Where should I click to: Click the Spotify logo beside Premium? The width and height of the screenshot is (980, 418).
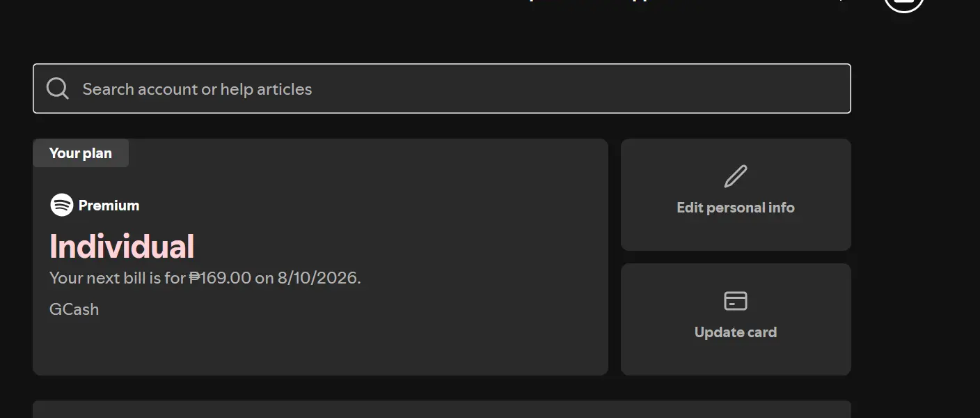tap(62, 205)
